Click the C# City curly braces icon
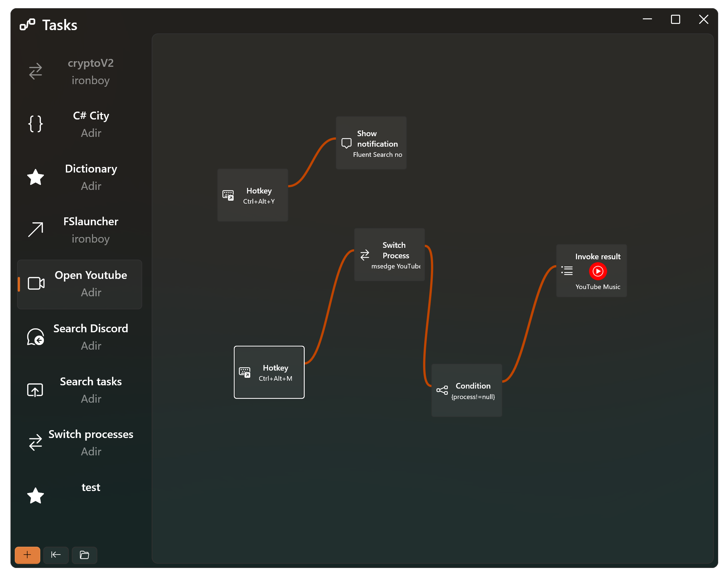This screenshot has height=584, width=728. click(x=35, y=123)
